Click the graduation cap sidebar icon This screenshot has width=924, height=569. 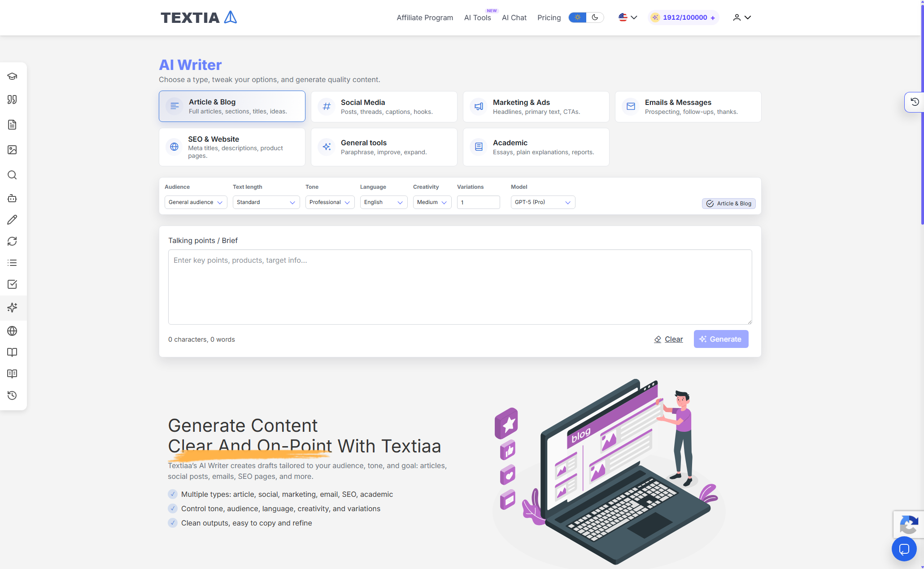[12, 76]
